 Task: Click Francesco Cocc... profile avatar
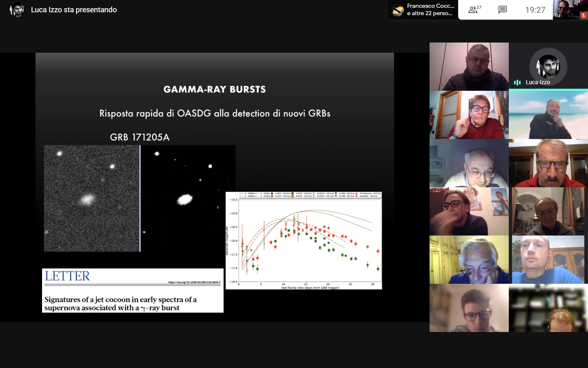tap(397, 10)
